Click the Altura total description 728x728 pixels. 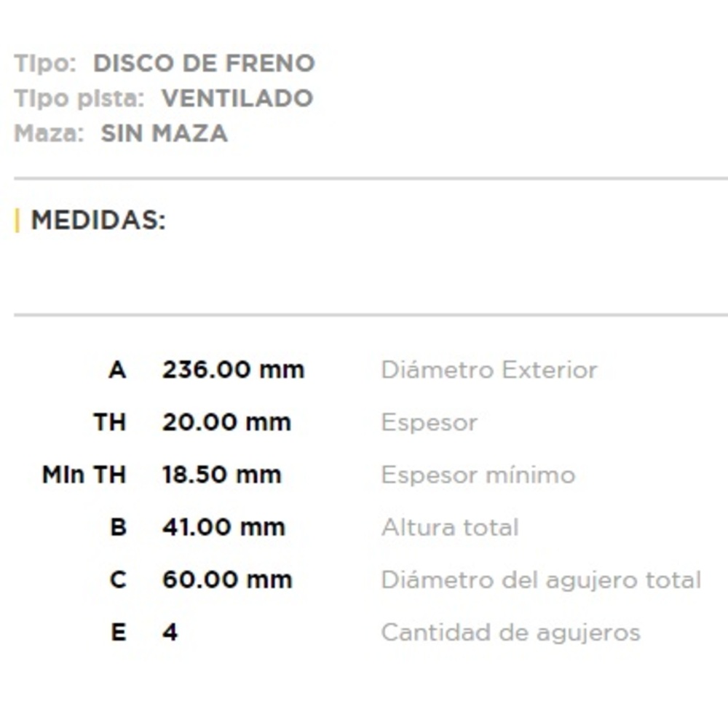tap(449, 527)
